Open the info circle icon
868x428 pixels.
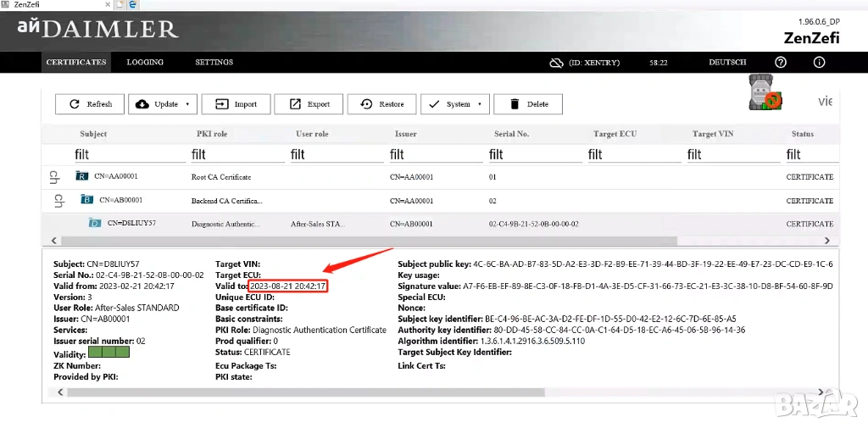click(x=819, y=63)
